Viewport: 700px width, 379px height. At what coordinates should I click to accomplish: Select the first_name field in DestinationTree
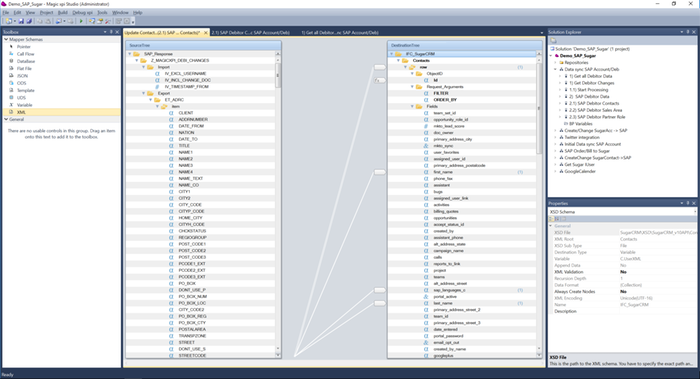coord(443,172)
